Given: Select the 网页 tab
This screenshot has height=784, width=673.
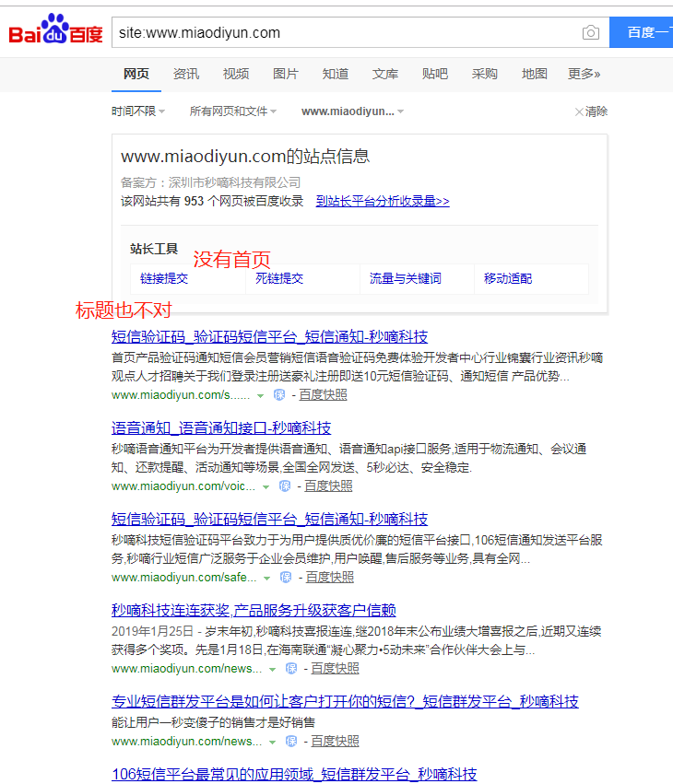Looking at the screenshot, I should pos(136,74).
